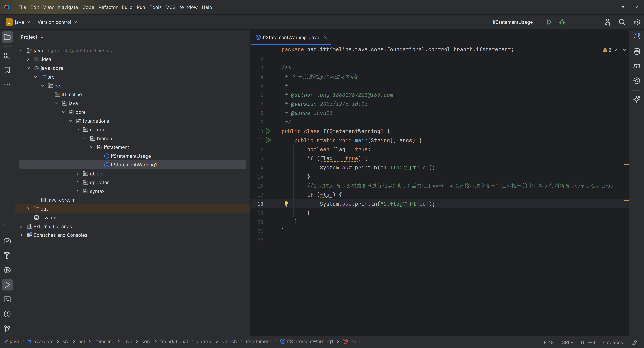Open the Terminal tool window icon
644x348 pixels.
[x=7, y=299]
